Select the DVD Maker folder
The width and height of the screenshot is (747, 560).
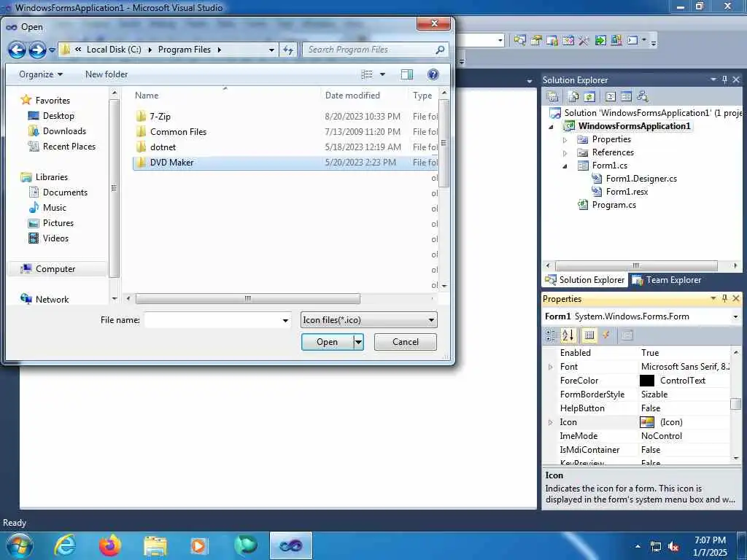tap(285, 163)
